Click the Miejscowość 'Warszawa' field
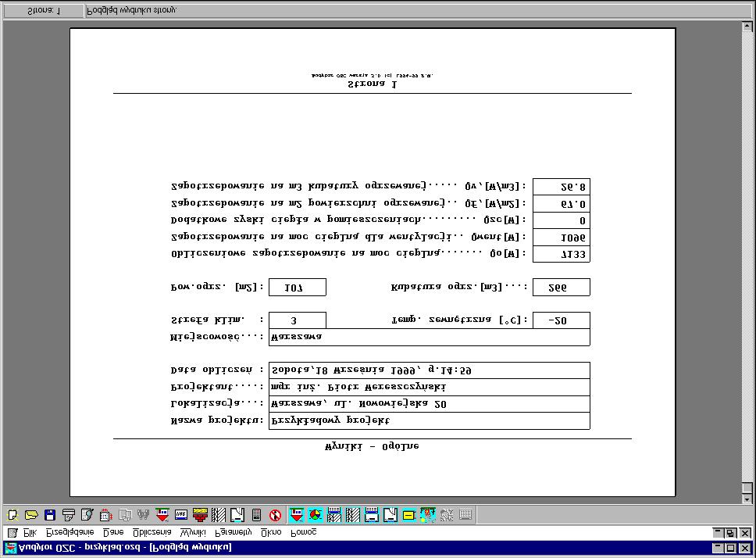Screen dimensions: 756x558 429,337
